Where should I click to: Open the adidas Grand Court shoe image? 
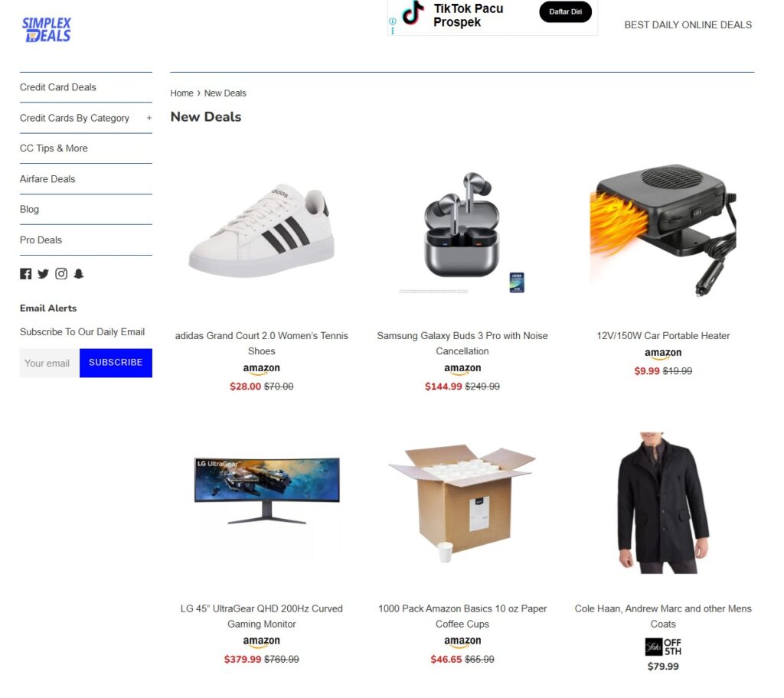coord(262,231)
